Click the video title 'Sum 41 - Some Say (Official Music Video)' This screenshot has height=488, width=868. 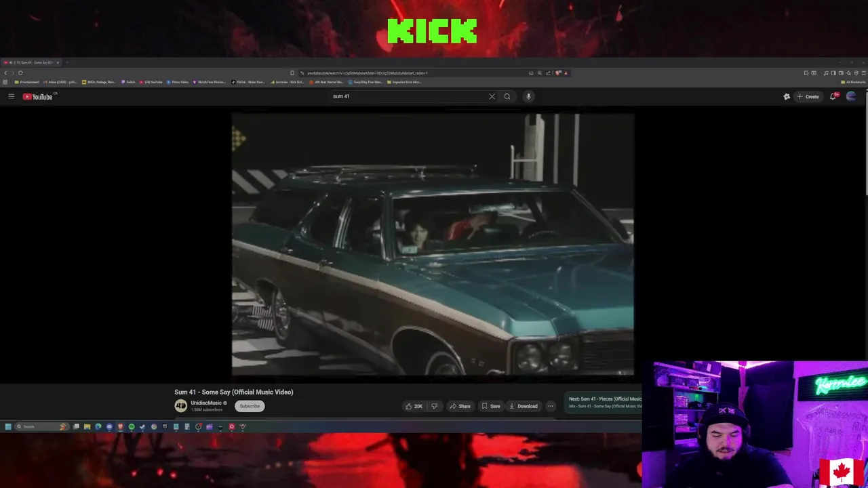234,392
